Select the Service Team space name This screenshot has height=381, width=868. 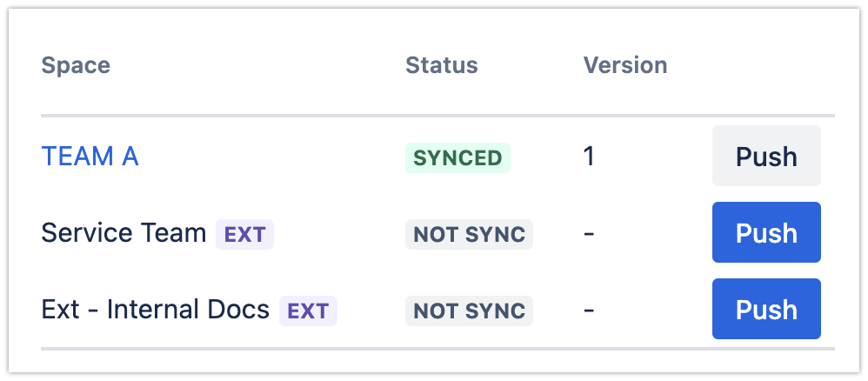pyautogui.click(x=124, y=233)
